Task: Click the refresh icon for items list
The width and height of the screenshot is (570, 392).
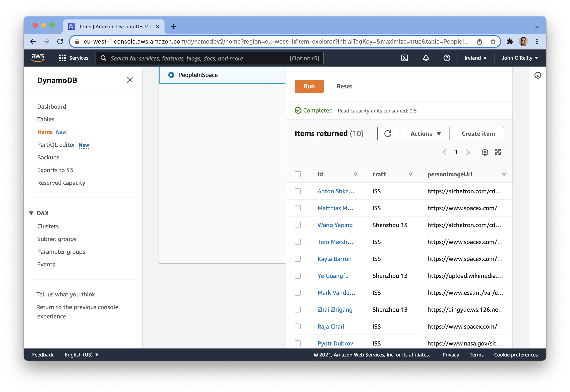Action: click(x=387, y=133)
